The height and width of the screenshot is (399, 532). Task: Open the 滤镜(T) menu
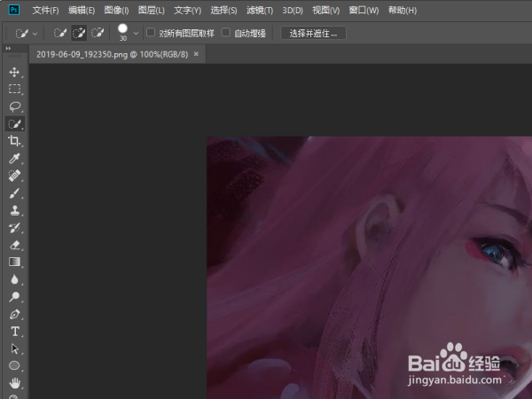(x=260, y=11)
